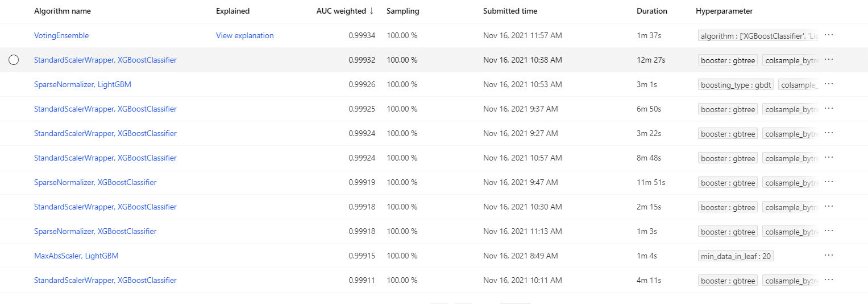868x304 pixels.
Task: Sort table by Submitted time column
Action: (510, 11)
